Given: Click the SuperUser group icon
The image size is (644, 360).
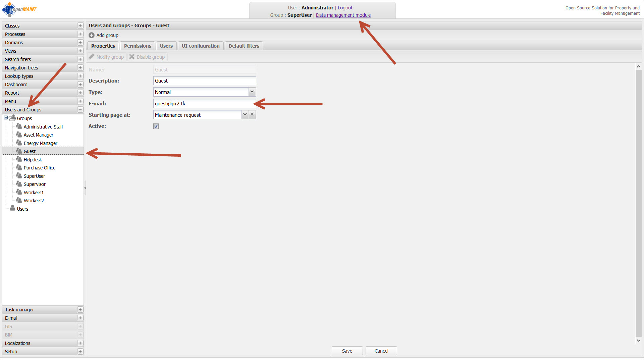Looking at the screenshot, I should tap(19, 176).
